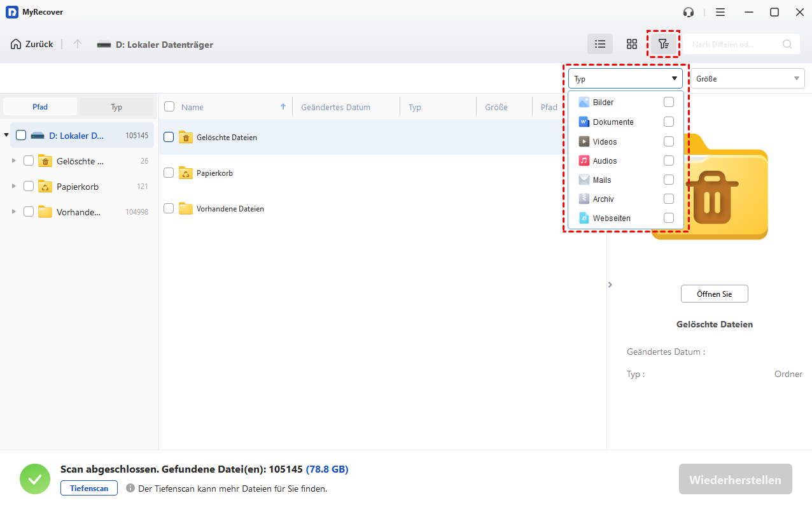Switch to the Typ tab in sidebar
This screenshot has height=507, width=812.
click(x=116, y=107)
